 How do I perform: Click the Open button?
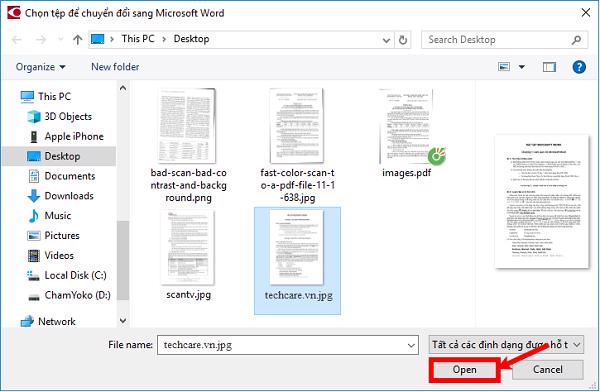465,370
